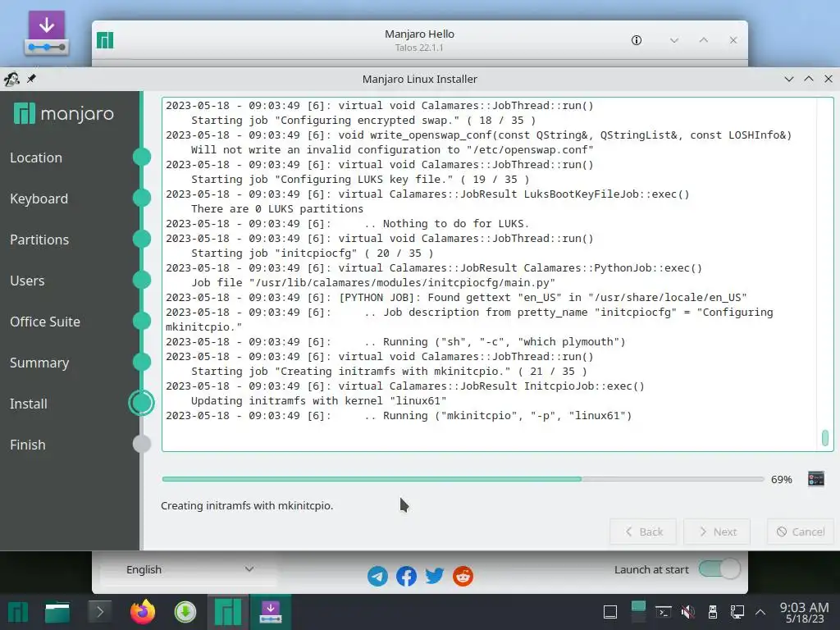The width and height of the screenshot is (840, 630).
Task: Select the Keyboard step in sidebar
Action: tap(39, 199)
